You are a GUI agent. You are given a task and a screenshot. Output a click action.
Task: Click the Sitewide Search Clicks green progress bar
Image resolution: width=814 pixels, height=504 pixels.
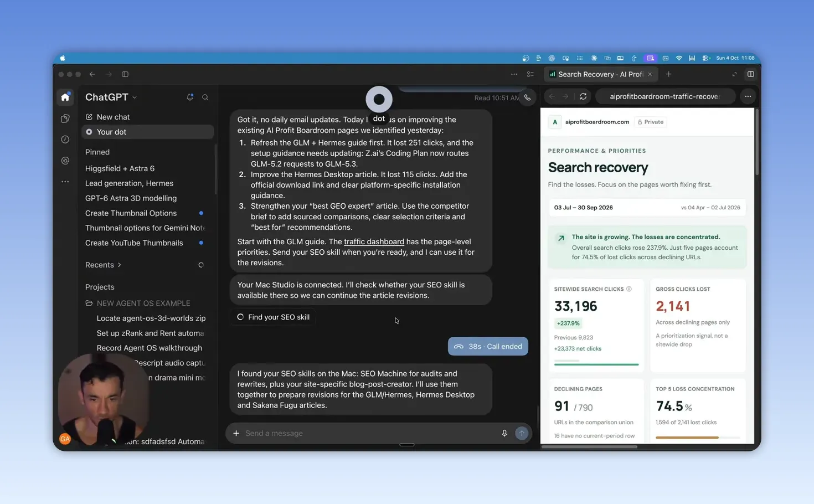tap(596, 364)
